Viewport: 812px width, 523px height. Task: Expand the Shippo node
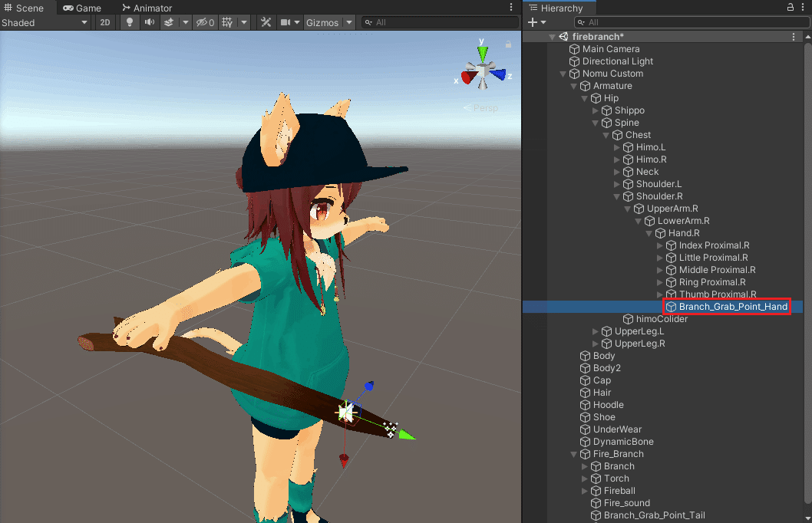(x=596, y=110)
